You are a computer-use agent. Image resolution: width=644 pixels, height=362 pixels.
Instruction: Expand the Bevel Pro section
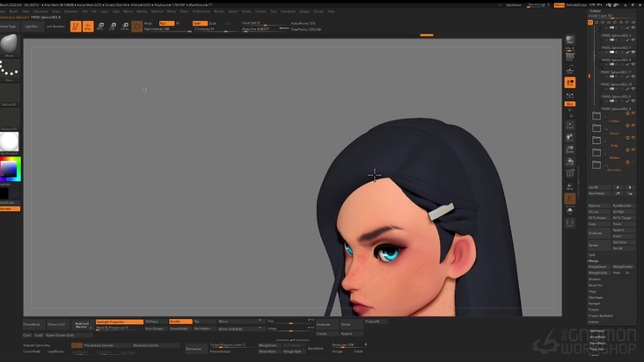click(595, 286)
